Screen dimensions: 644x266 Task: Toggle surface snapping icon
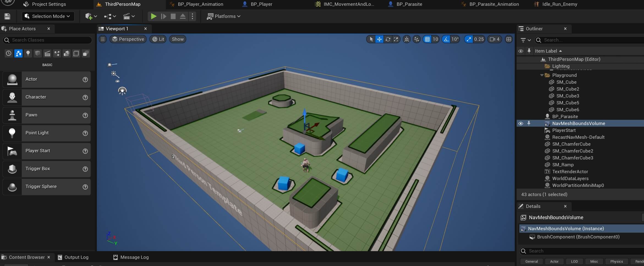pos(417,39)
